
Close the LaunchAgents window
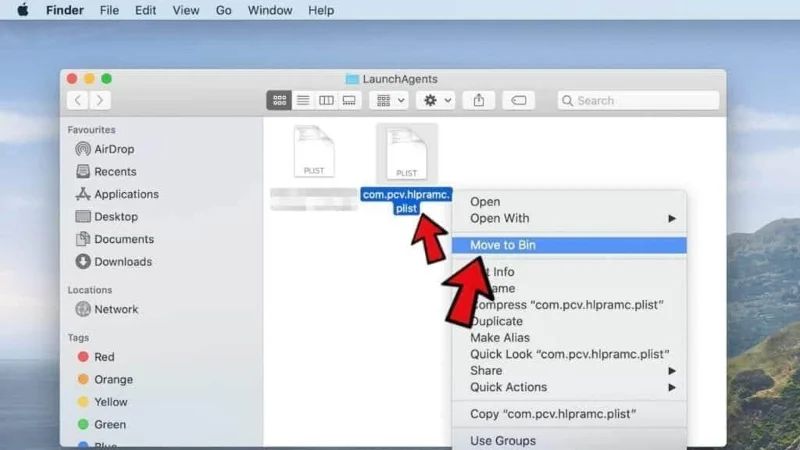click(72, 79)
